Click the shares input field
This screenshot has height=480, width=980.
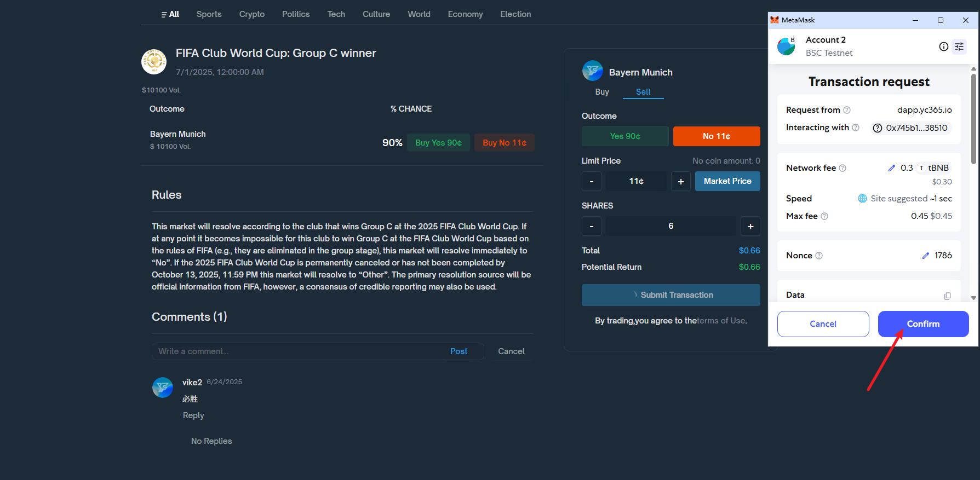coord(671,226)
